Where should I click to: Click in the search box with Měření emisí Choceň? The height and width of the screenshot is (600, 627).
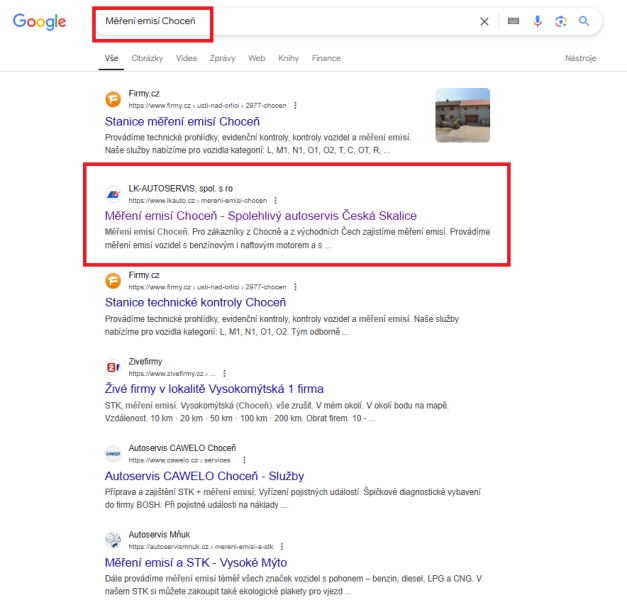(x=288, y=21)
